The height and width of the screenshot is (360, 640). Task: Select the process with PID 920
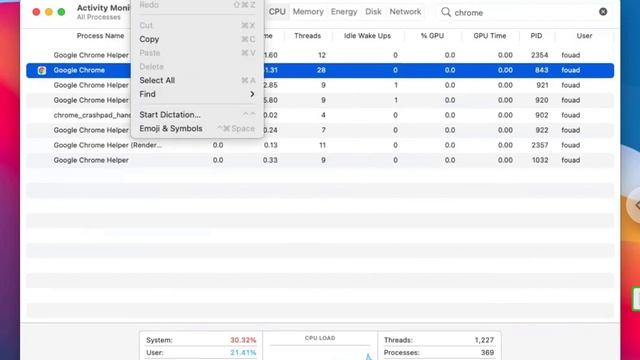(320, 100)
